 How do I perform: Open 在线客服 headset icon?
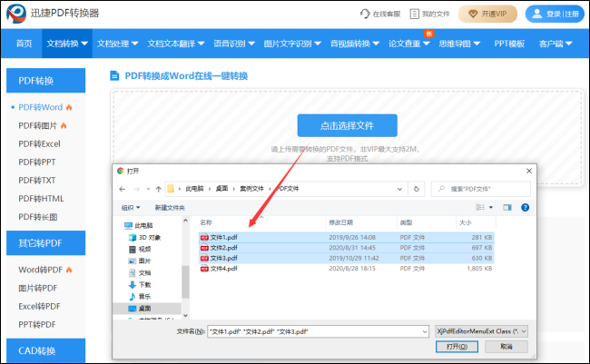click(365, 14)
